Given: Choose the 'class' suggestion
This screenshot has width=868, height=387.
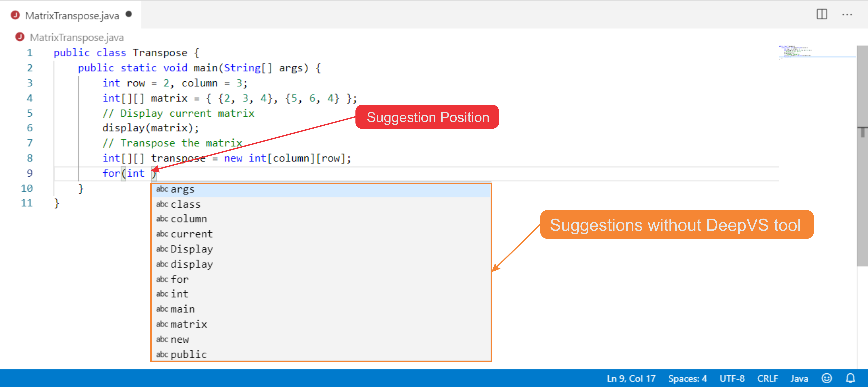Looking at the screenshot, I should point(321,204).
